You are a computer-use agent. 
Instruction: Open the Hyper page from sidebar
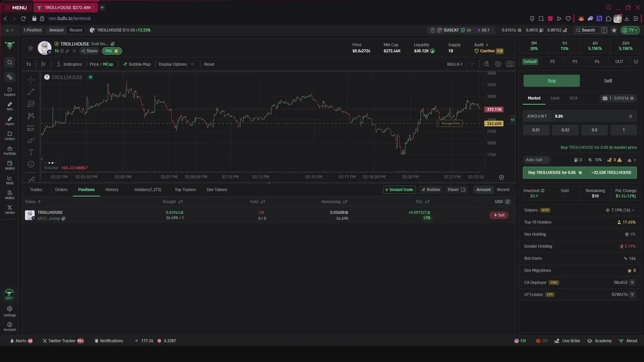point(10,121)
